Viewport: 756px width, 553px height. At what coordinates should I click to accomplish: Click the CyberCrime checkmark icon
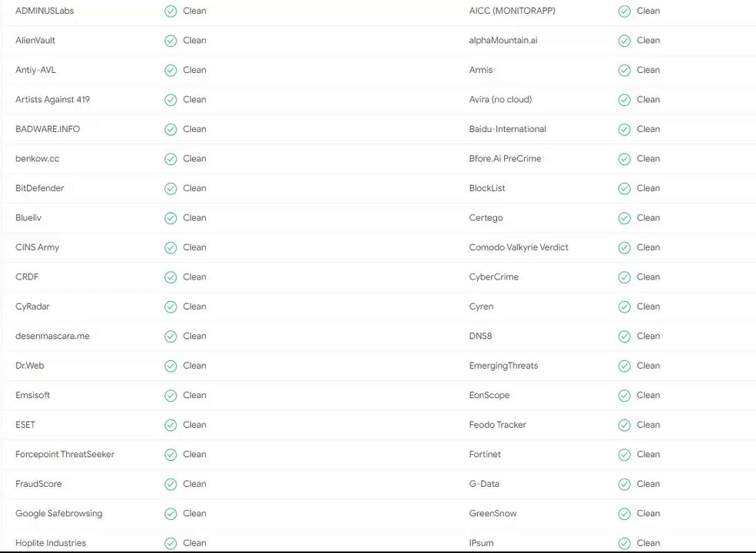click(625, 277)
